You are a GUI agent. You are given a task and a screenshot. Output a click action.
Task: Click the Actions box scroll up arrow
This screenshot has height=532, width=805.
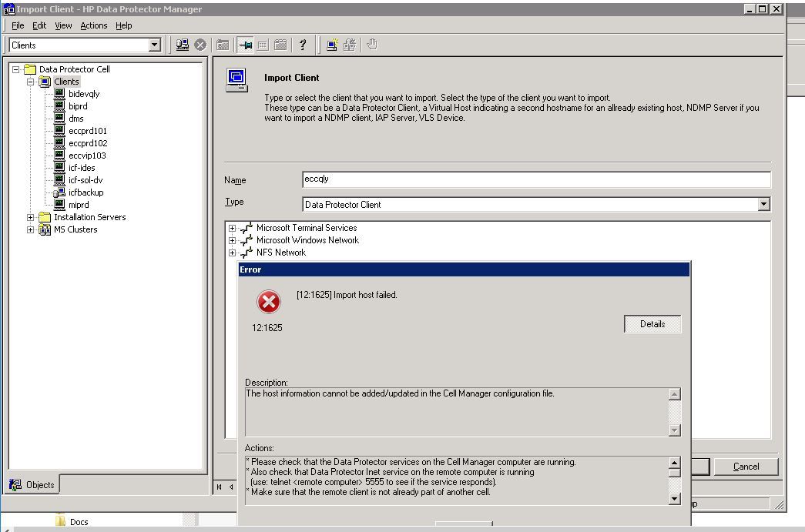(675, 463)
